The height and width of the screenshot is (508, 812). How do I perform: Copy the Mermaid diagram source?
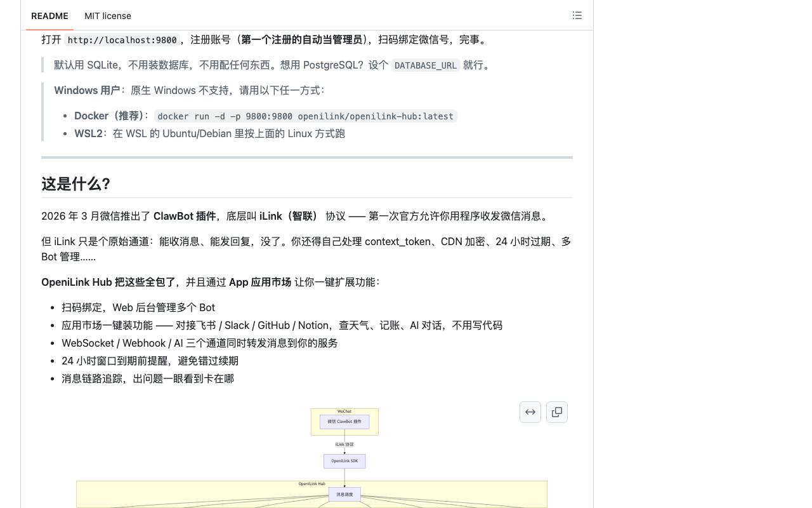(x=557, y=412)
